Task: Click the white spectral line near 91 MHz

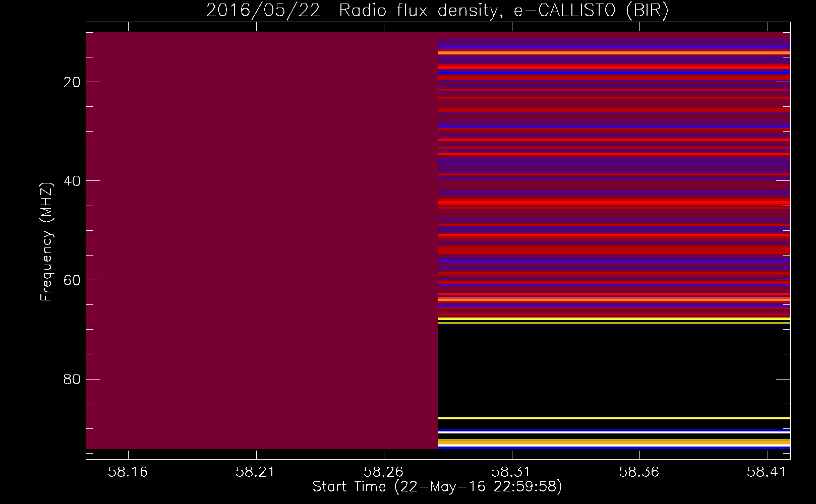Action: [614, 432]
